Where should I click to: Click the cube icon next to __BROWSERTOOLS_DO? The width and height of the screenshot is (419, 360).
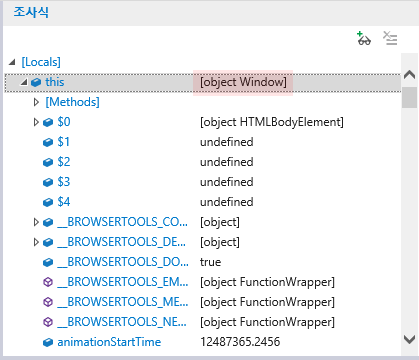pos(48,262)
